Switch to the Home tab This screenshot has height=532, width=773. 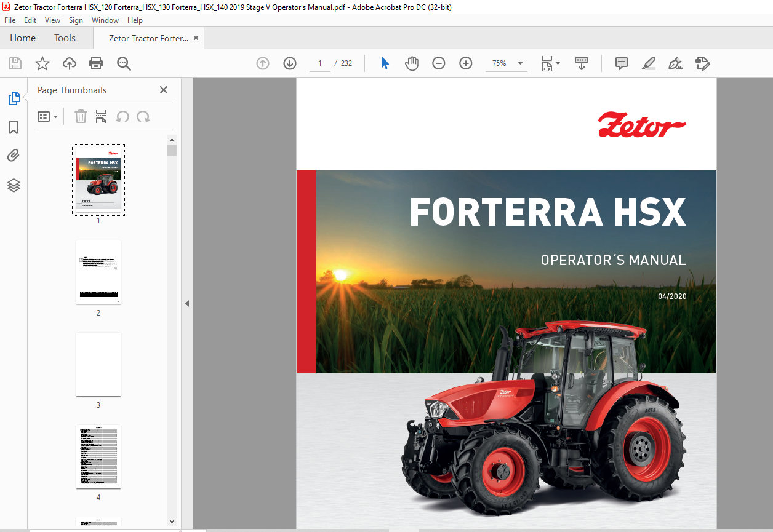(23, 38)
